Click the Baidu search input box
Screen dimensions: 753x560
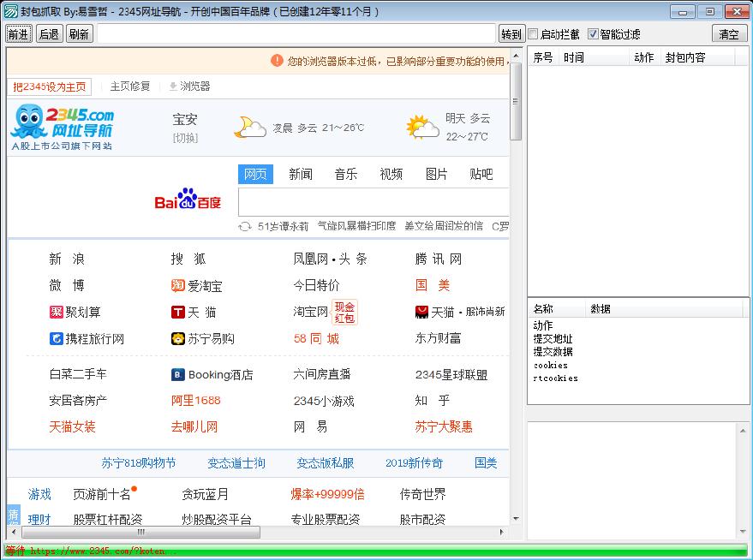click(x=374, y=202)
